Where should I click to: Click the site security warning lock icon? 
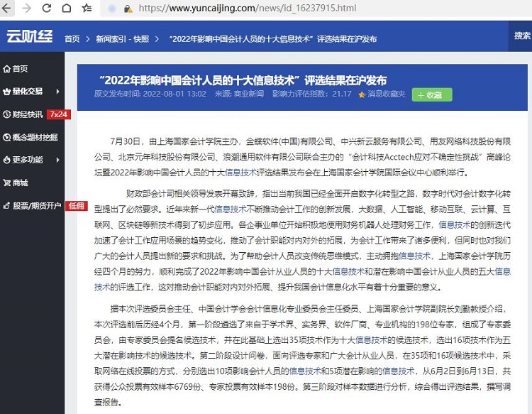point(128,9)
